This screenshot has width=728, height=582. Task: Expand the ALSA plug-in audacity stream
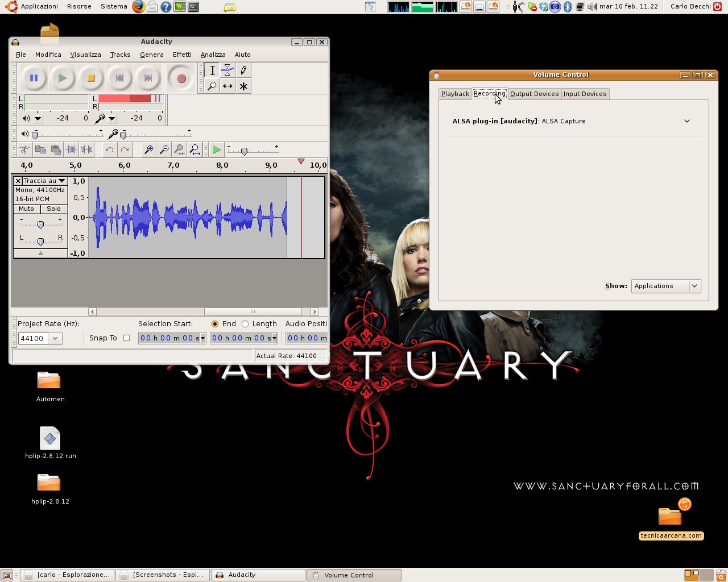pyautogui.click(x=687, y=121)
